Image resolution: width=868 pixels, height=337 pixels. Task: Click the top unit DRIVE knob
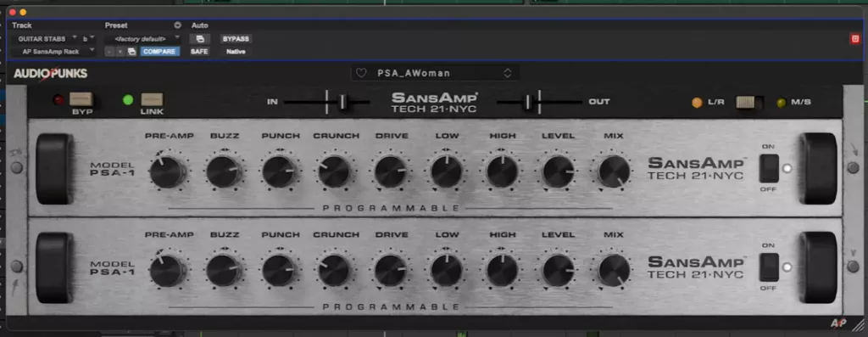click(390, 171)
